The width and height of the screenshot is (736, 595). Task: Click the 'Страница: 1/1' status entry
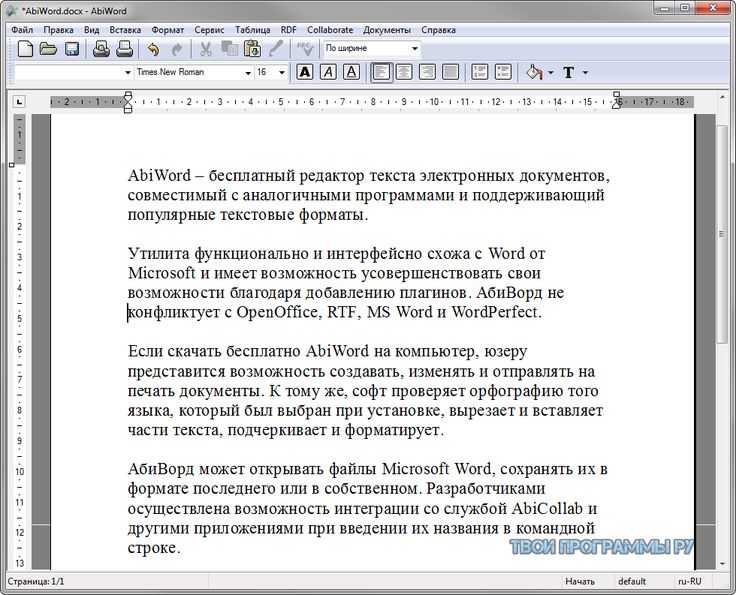pyautogui.click(x=36, y=581)
